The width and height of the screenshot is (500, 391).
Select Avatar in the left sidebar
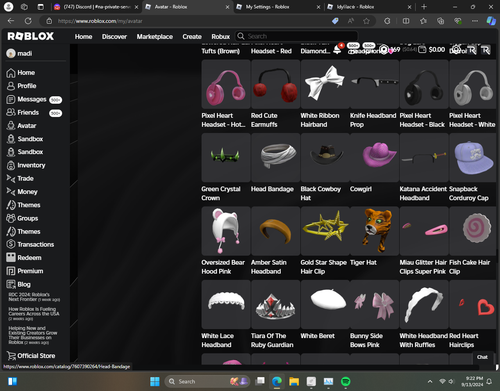27,126
